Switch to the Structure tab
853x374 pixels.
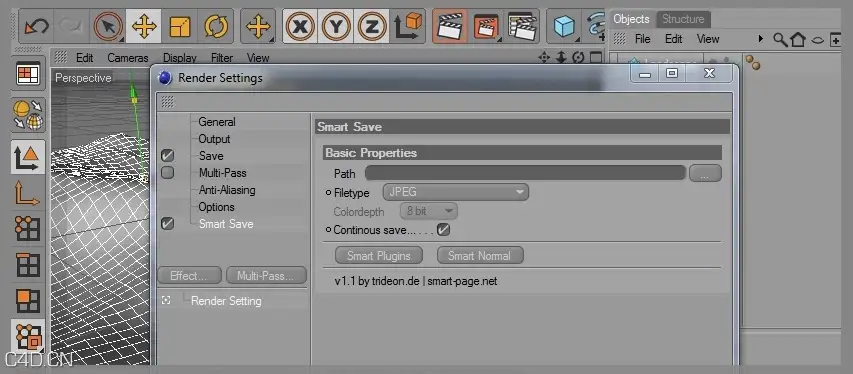683,19
